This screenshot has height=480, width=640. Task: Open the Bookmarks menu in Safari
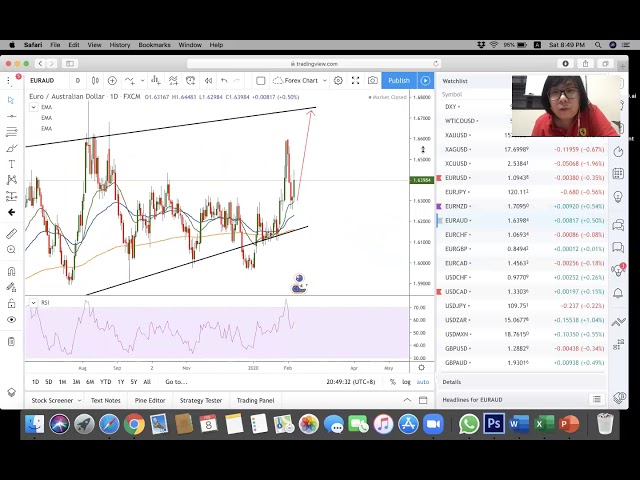click(x=154, y=45)
